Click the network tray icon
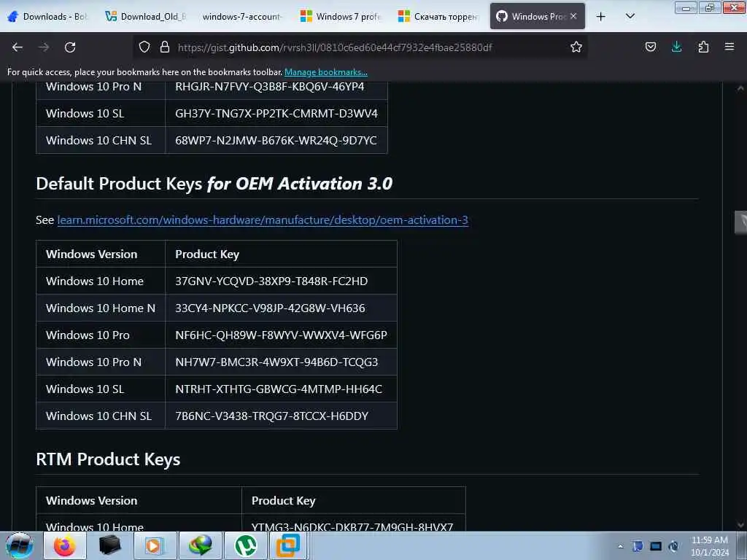The width and height of the screenshot is (747, 560). [656, 546]
